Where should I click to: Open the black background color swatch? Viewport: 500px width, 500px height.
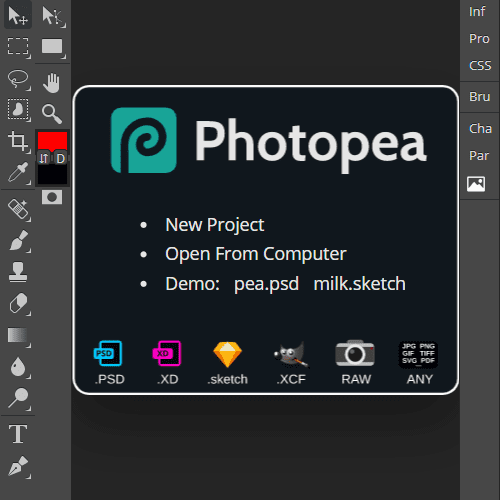pyautogui.click(x=52, y=174)
